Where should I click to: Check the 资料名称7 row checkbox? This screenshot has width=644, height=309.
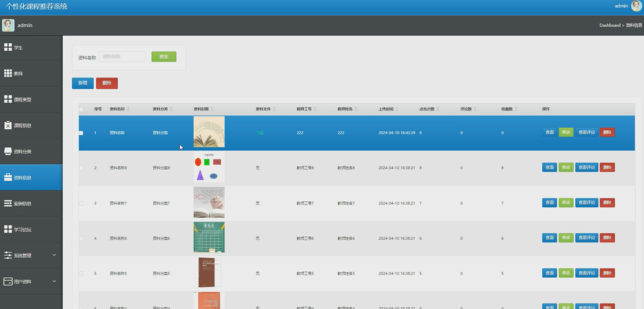(x=81, y=203)
